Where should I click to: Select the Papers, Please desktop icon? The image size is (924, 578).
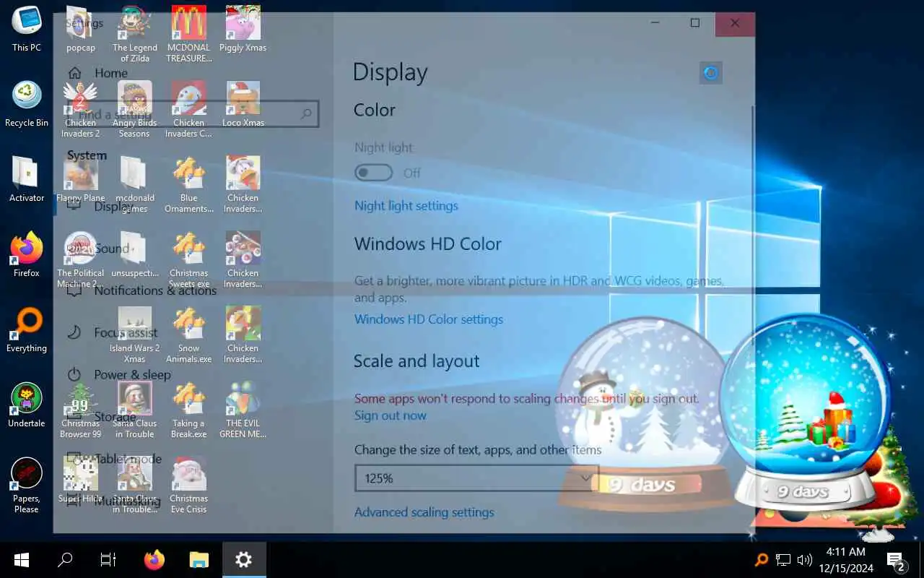coord(27,483)
